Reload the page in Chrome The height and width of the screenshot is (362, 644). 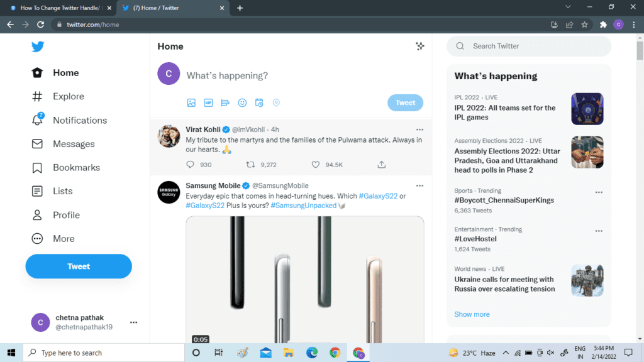40,25
